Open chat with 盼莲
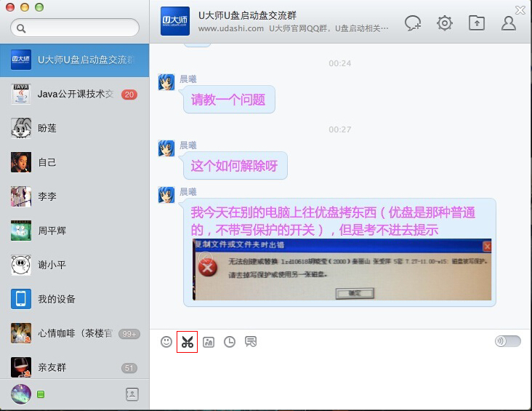Viewport: 532px width, 411px height. pos(75,128)
